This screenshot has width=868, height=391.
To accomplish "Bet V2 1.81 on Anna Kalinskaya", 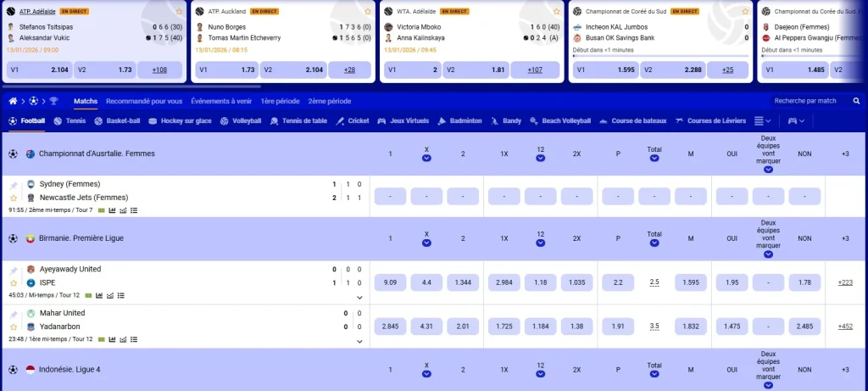I will [475, 70].
